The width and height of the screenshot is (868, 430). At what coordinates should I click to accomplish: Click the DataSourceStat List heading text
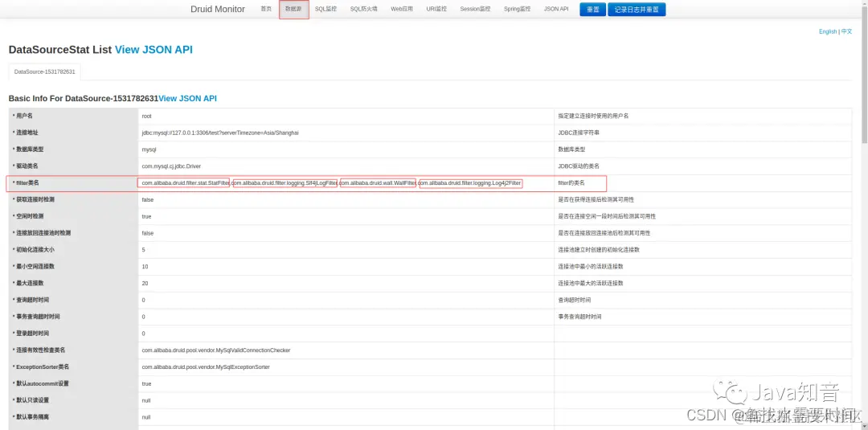[x=60, y=50]
